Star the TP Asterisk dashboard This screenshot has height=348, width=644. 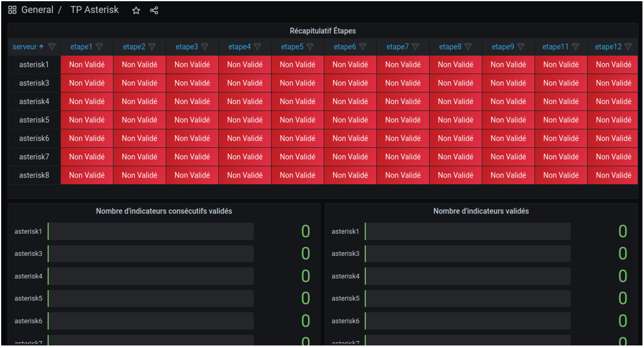tap(136, 11)
